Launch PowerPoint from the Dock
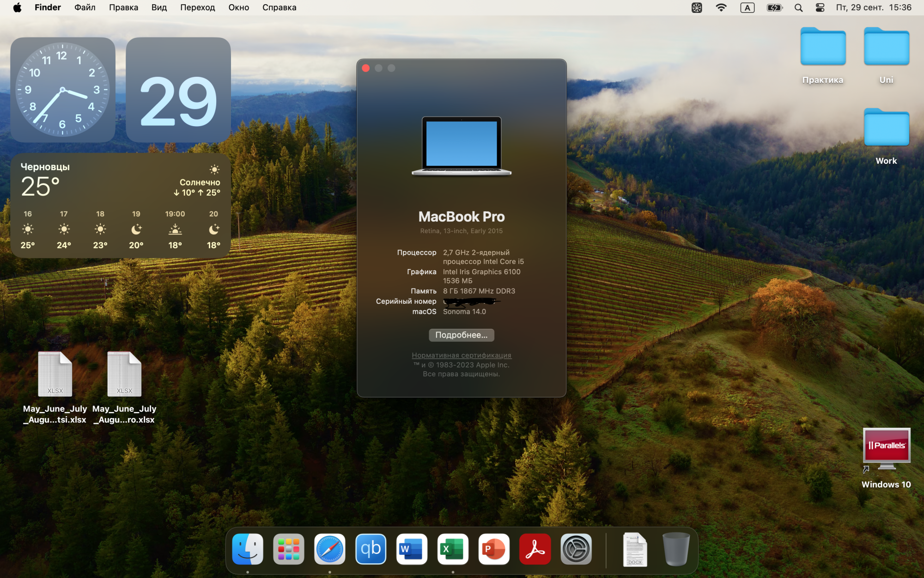This screenshot has width=924, height=578. 494,549
